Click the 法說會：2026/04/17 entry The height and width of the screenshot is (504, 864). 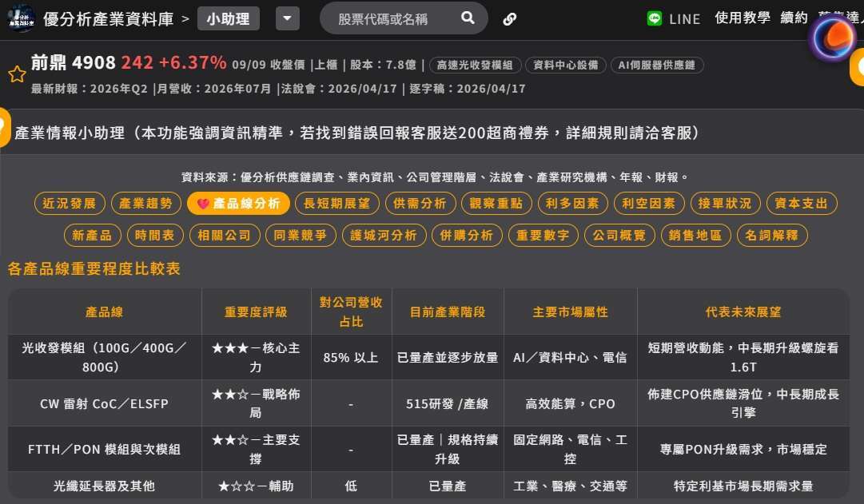(x=339, y=89)
